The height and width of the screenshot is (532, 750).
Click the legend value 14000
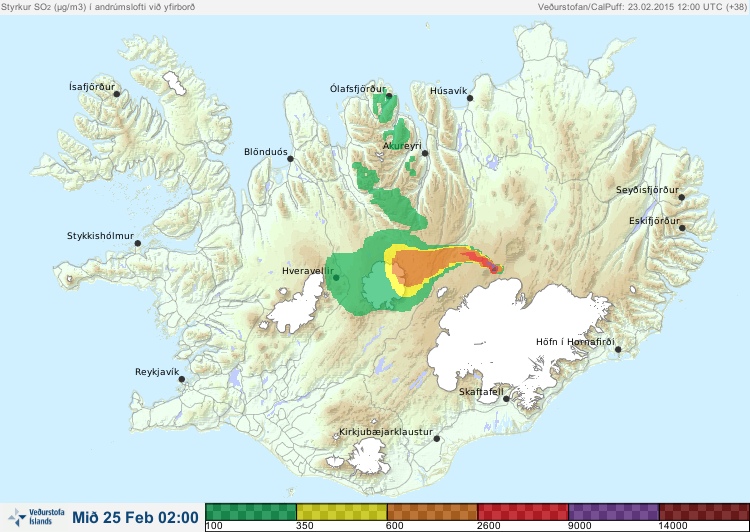[673, 526]
